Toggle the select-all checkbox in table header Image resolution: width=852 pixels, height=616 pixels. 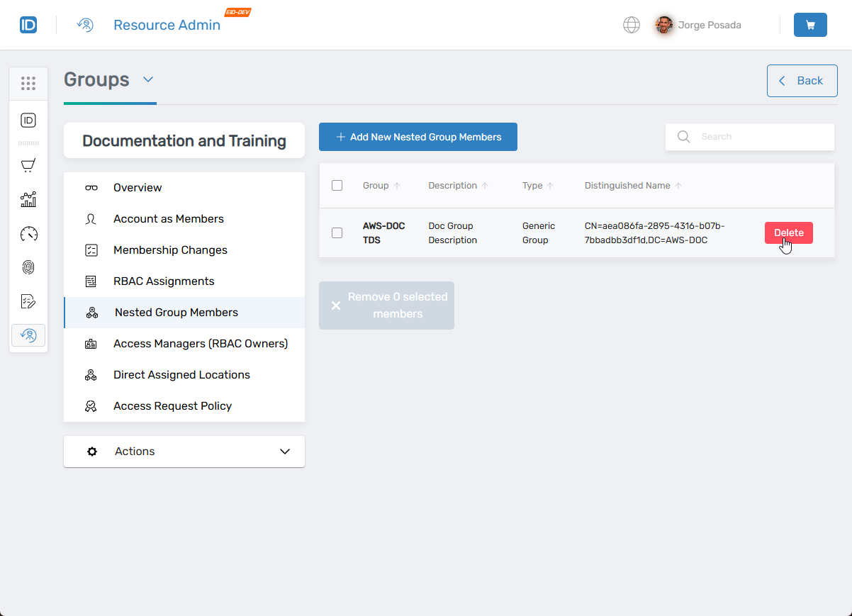[337, 186]
